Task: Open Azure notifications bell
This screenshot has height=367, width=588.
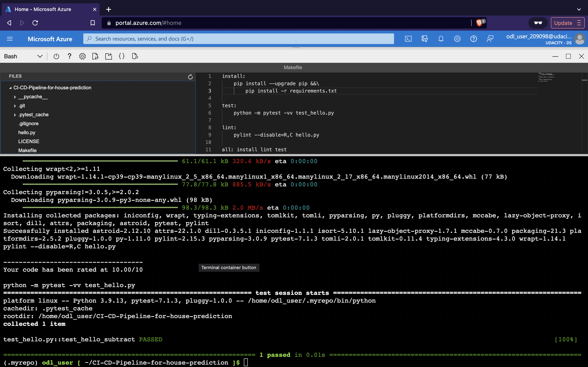Action: 441,39
